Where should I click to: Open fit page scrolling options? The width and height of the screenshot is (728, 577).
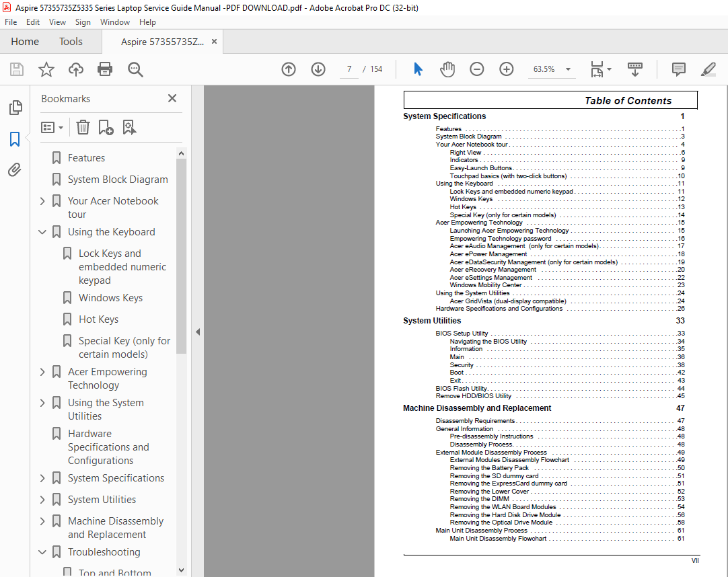pos(601,69)
